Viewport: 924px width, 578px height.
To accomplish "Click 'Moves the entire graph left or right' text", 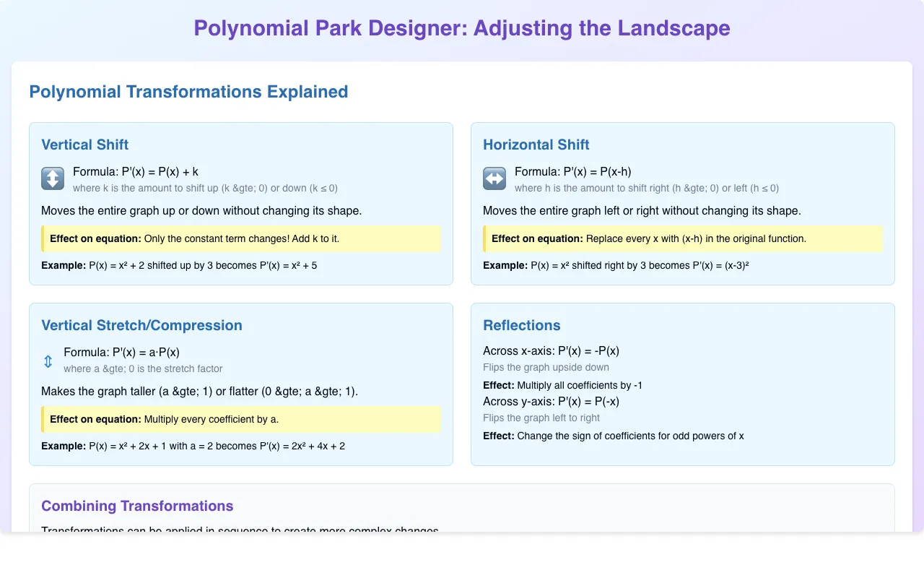I will click(x=642, y=211).
